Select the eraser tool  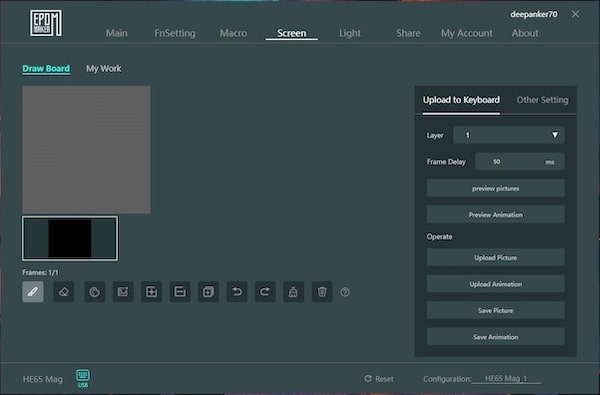(x=64, y=292)
